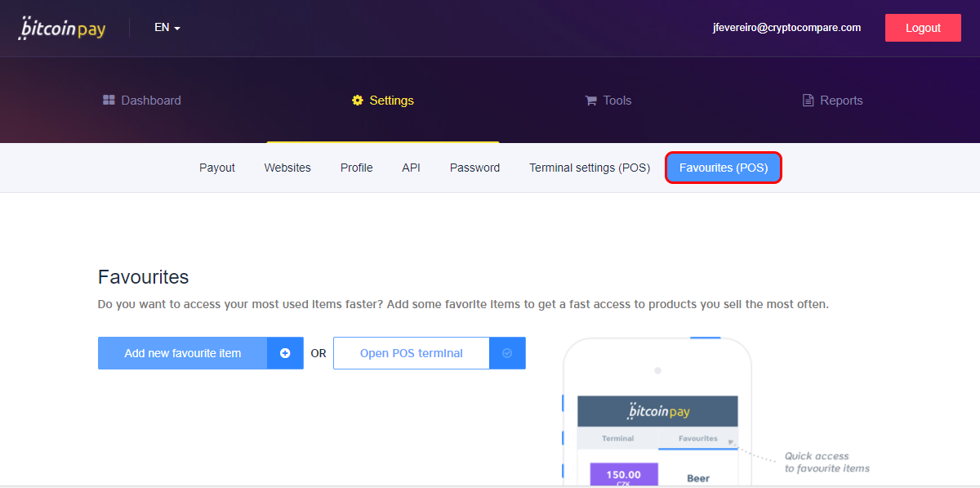This screenshot has height=488, width=980.
Task: Click the jfevereiro@cryptocompare.com account email
Action: 786,27
